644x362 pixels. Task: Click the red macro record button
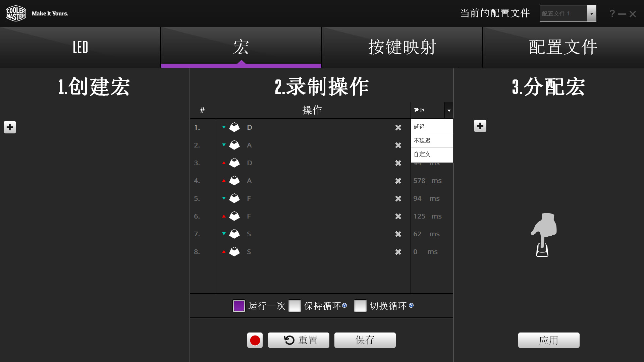click(255, 340)
